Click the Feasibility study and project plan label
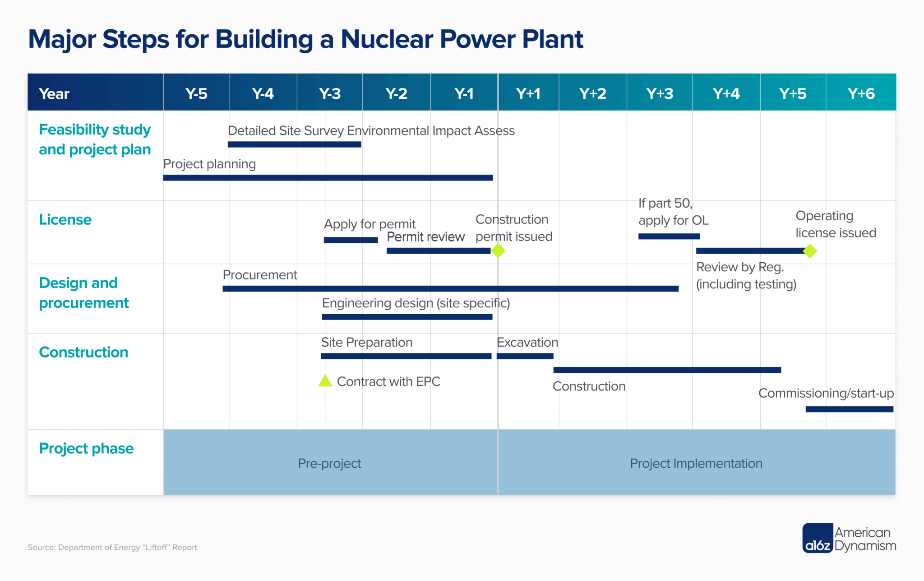This screenshot has width=924, height=581. pyautogui.click(x=95, y=139)
